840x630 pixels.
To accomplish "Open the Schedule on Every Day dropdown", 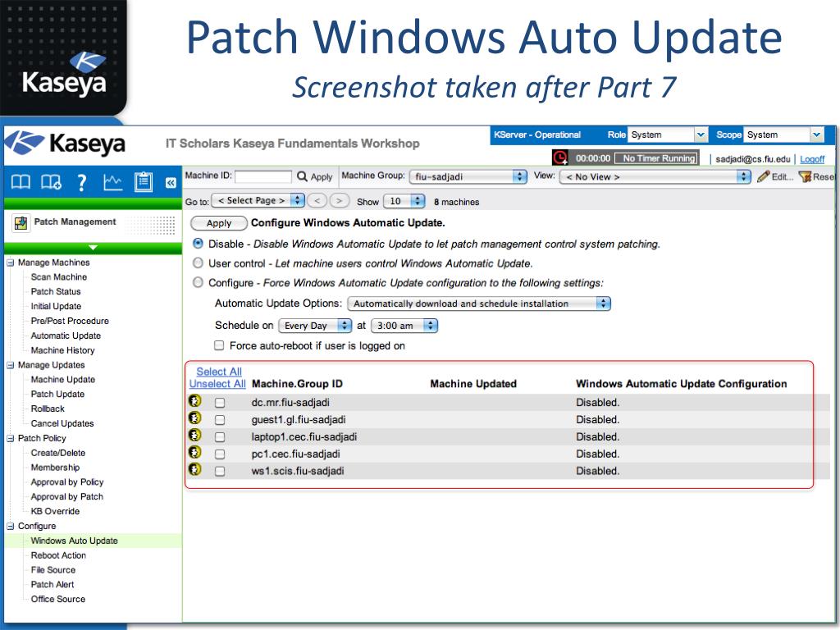I will (x=315, y=325).
